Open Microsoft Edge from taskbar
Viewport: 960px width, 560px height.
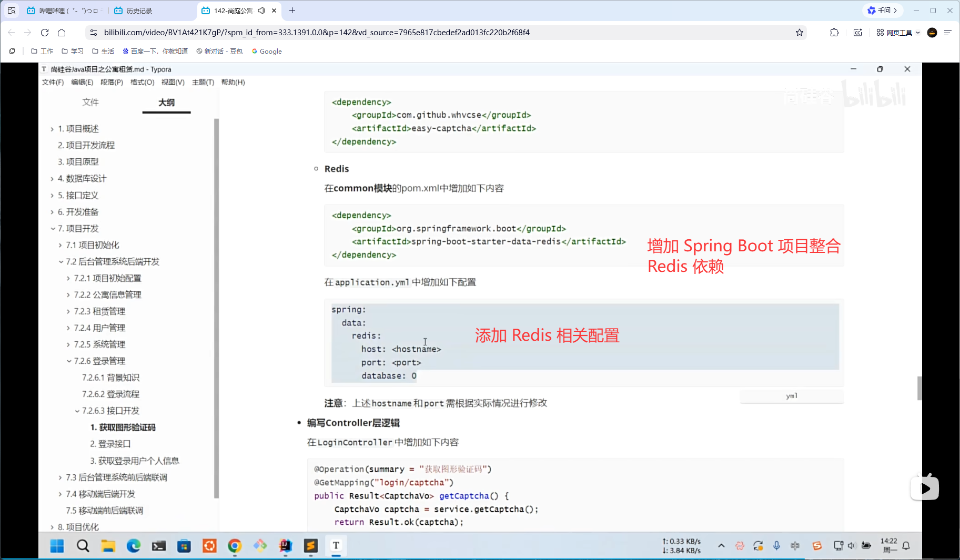click(134, 546)
